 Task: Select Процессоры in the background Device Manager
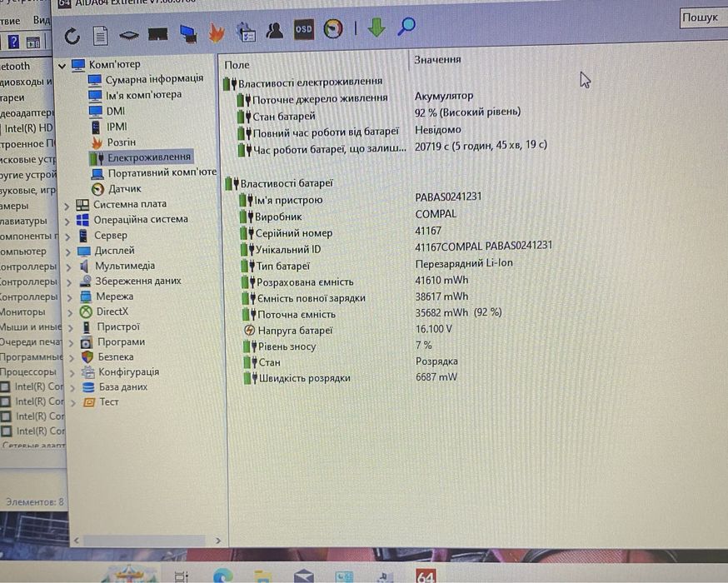click(27, 372)
